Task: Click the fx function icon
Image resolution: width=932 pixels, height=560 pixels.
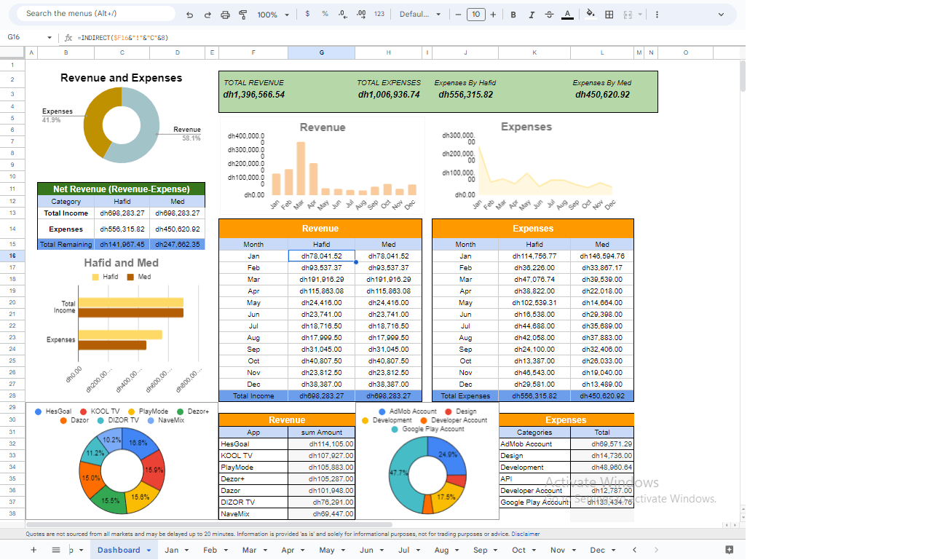Action: pyautogui.click(x=68, y=38)
